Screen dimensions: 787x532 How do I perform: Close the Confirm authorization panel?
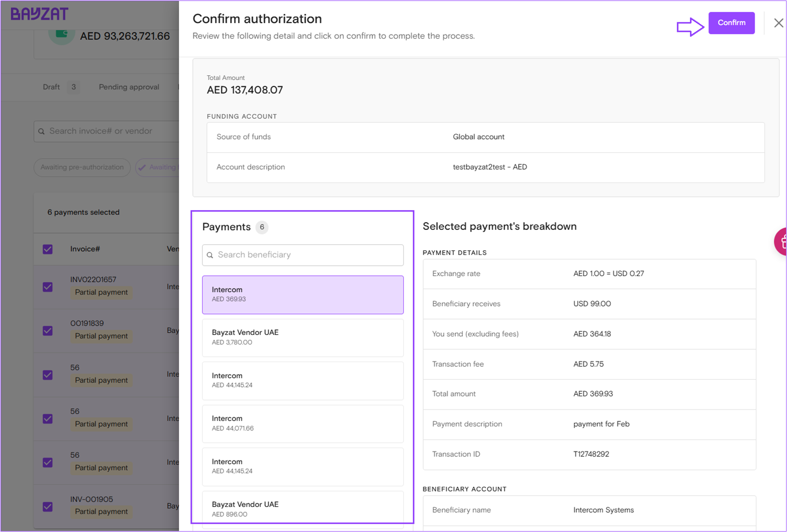(x=778, y=23)
